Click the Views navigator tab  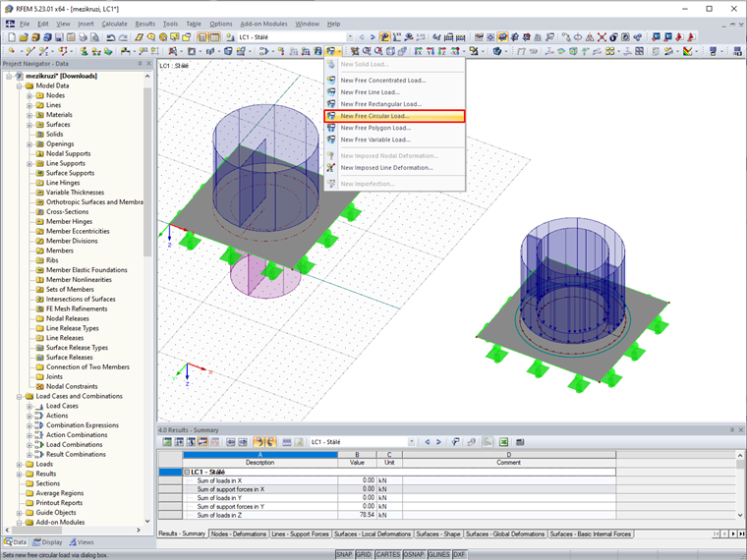pos(81,541)
